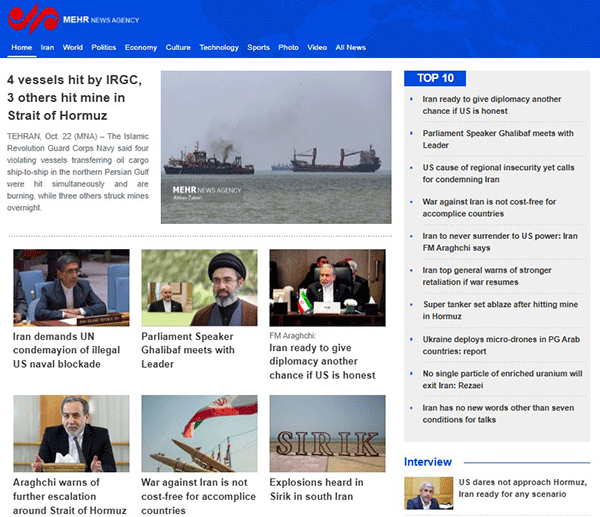View All News page

(x=351, y=47)
